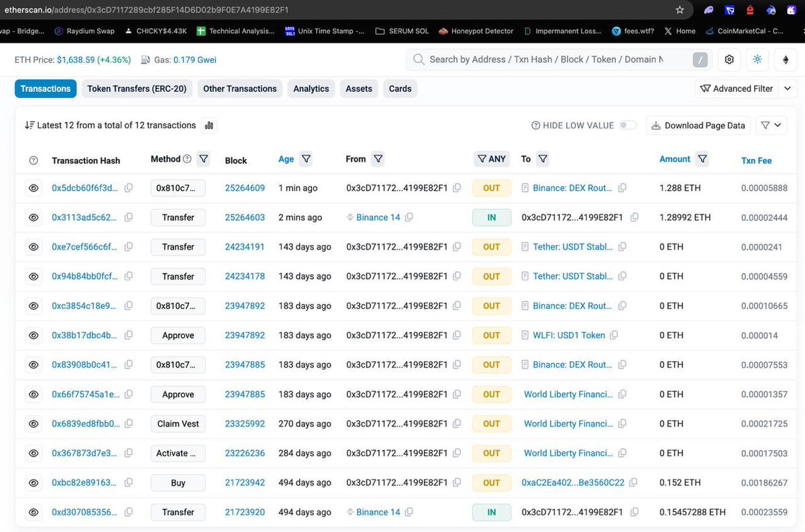The height and width of the screenshot is (532, 805).
Task: Preview transaction 0x38b17dbc4b with eye icon
Action: [34, 335]
